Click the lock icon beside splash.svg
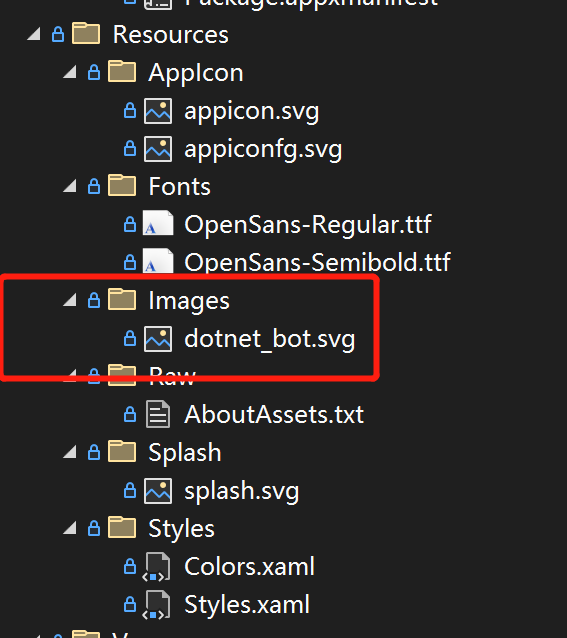Screen dimensions: 567x638 (x=130, y=490)
